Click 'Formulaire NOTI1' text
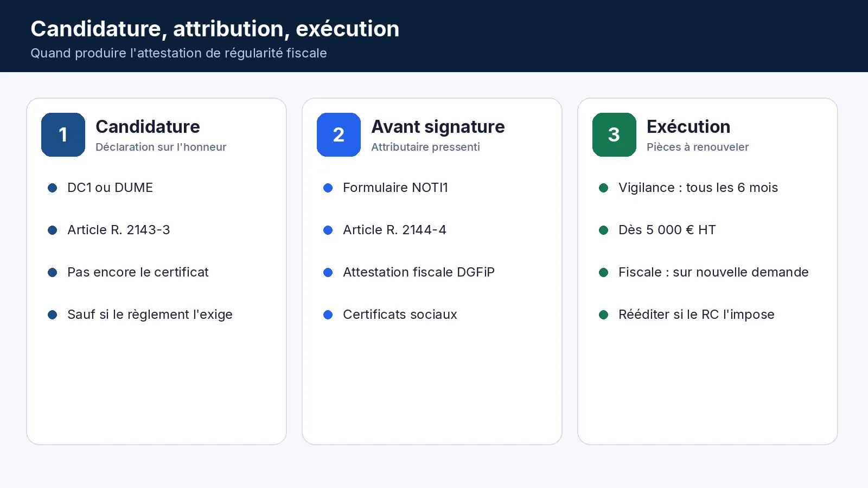This screenshot has height=488, width=868. (395, 188)
